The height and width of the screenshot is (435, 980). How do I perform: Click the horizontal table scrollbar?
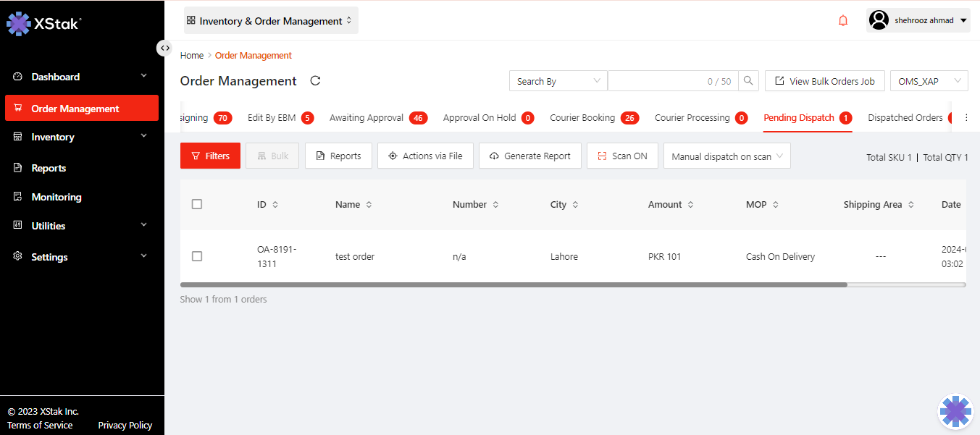pyautogui.click(x=513, y=285)
